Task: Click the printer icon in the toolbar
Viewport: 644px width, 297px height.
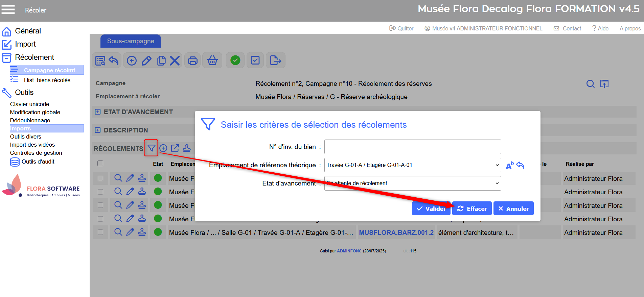Action: pyautogui.click(x=192, y=61)
